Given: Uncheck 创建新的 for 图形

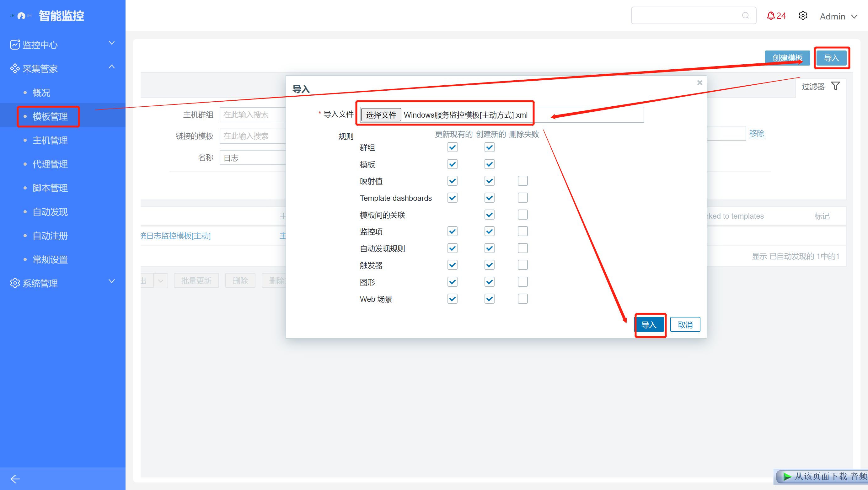Looking at the screenshot, I should (x=489, y=282).
